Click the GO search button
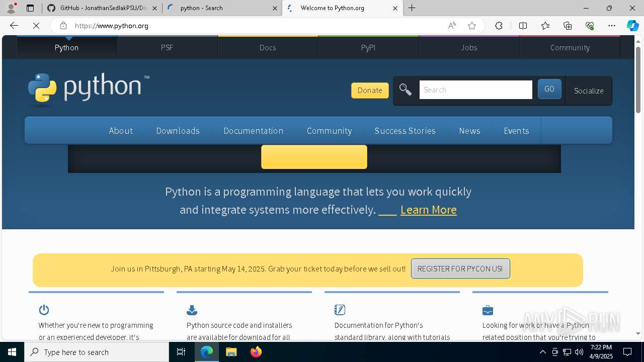The height and width of the screenshot is (362, 644). (x=549, y=89)
